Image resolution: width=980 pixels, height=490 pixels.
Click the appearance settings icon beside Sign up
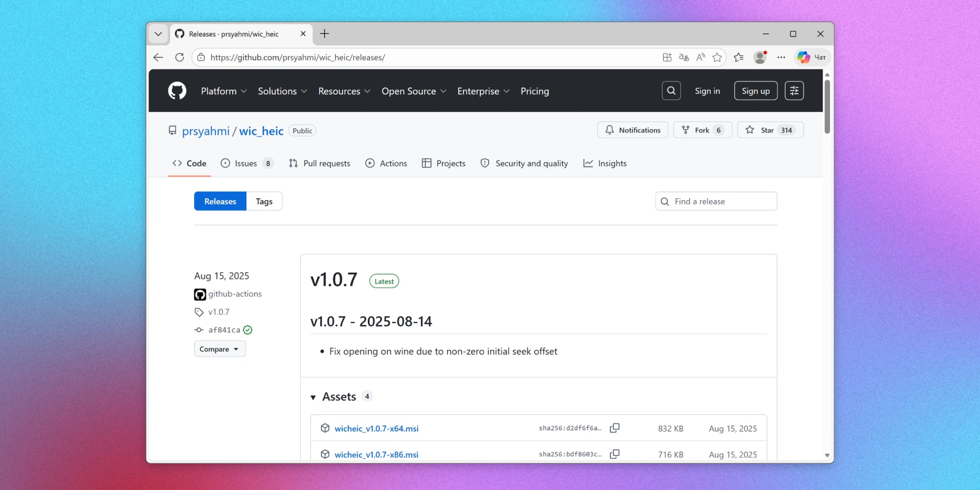[x=794, y=91]
